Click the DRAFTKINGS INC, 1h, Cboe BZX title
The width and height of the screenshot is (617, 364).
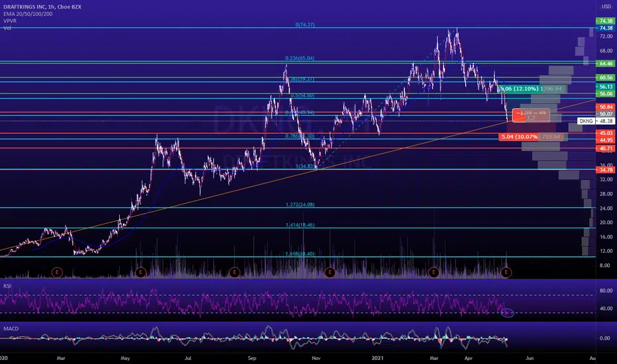(x=42, y=7)
